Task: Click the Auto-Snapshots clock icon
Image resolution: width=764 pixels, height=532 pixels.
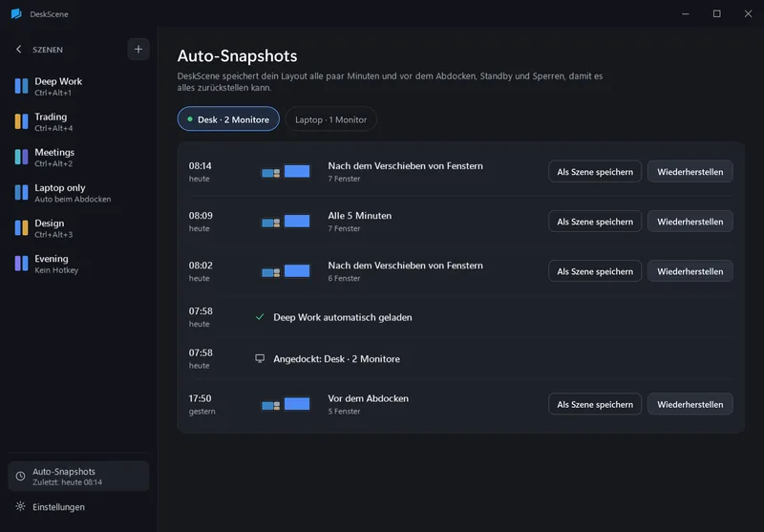Action: point(20,476)
